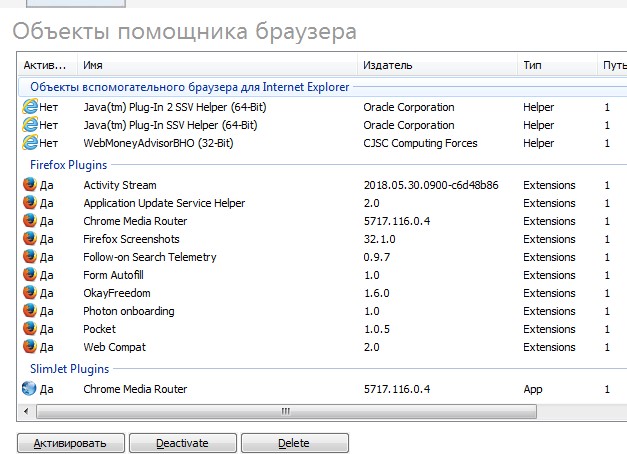The height and width of the screenshot is (454, 627).
Task: Select Java(tm) Plug-In 2 SSV Helper (64-Bit)
Action: click(x=175, y=107)
